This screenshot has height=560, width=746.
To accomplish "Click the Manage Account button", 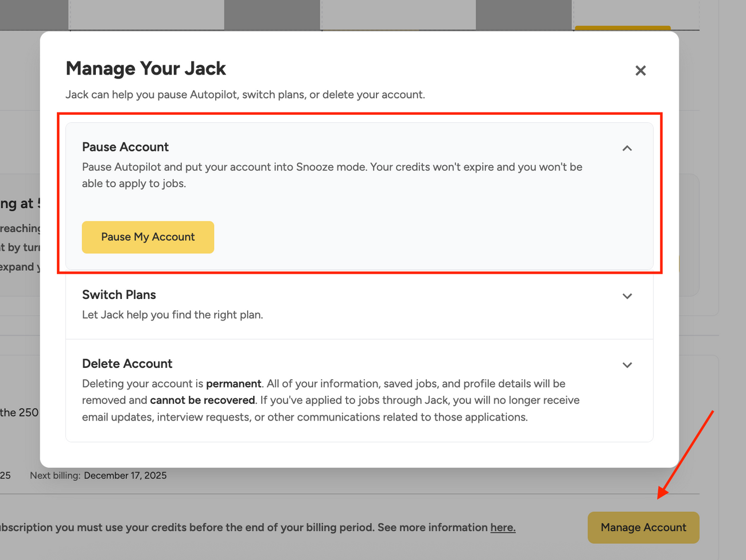I will point(643,527).
